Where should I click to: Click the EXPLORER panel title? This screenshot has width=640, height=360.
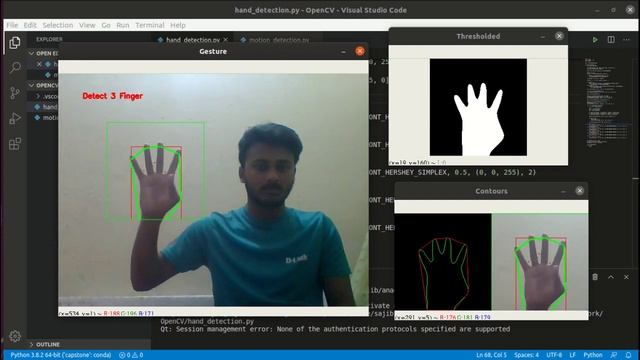[x=49, y=40]
